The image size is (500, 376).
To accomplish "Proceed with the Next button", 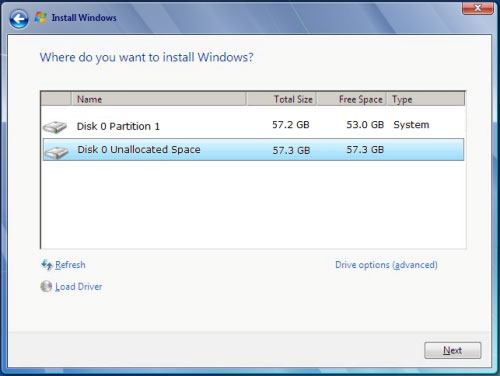I will [452, 350].
